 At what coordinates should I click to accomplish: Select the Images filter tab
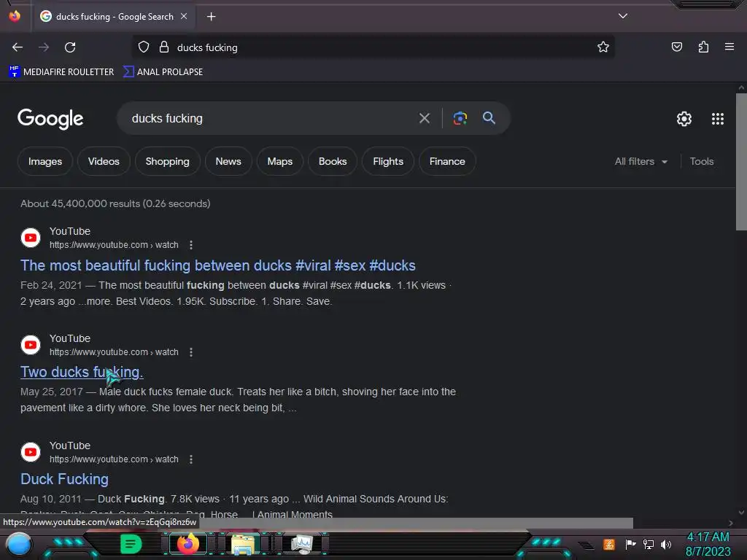(45, 161)
